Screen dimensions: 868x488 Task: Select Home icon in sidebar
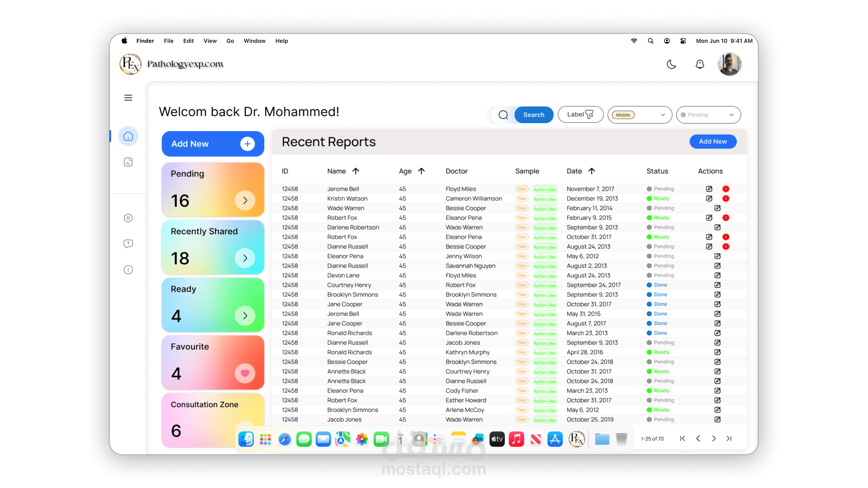pyautogui.click(x=128, y=136)
